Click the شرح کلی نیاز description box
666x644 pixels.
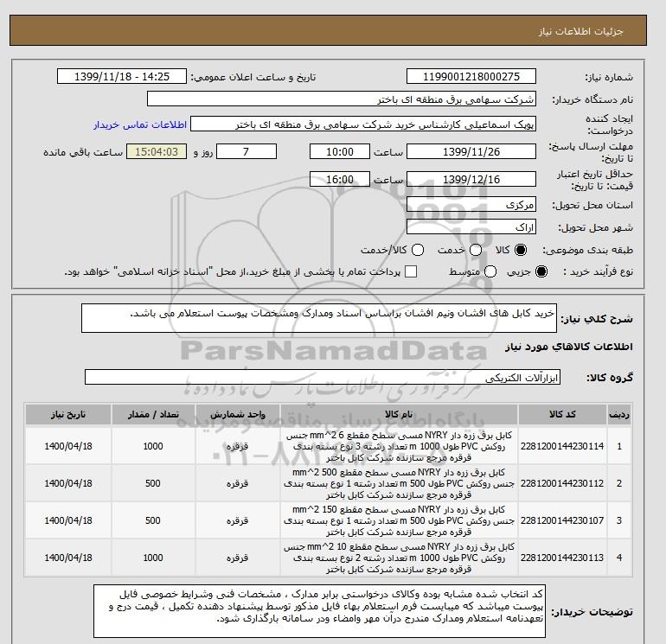pos(319,318)
